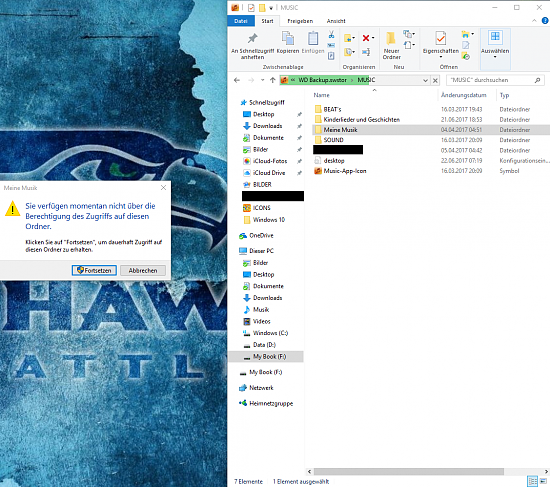Click the WD Backup.swstor breadcrumb
This screenshot has height=487, width=550.
322,80
